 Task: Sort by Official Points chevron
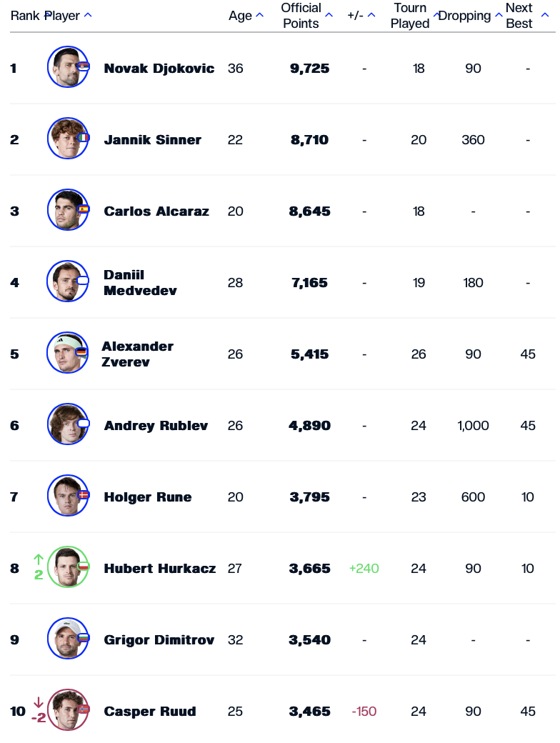[329, 15]
